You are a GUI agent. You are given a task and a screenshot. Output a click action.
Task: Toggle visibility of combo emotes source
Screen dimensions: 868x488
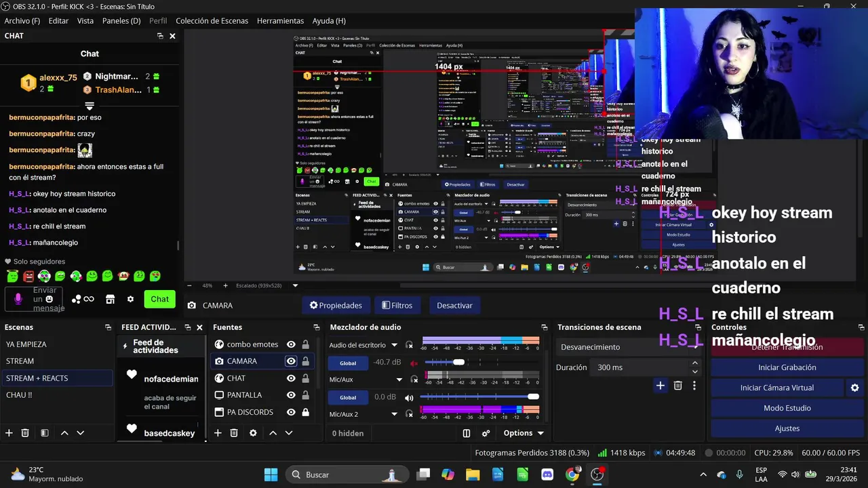pyautogui.click(x=291, y=344)
